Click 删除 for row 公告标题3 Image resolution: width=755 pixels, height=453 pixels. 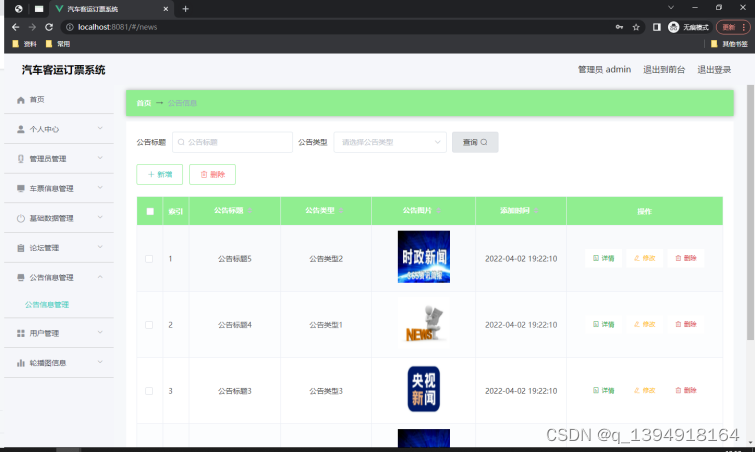click(x=686, y=390)
